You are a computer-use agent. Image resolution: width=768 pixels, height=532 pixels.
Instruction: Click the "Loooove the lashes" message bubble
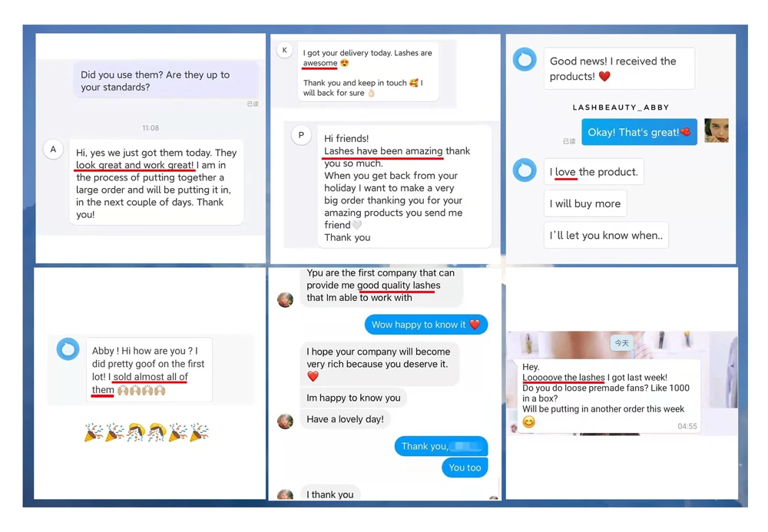(x=606, y=396)
